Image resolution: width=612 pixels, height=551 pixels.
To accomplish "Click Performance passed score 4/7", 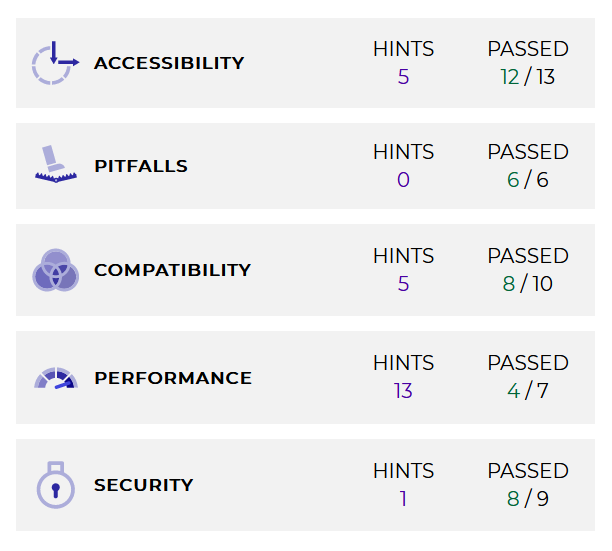I will (528, 391).
